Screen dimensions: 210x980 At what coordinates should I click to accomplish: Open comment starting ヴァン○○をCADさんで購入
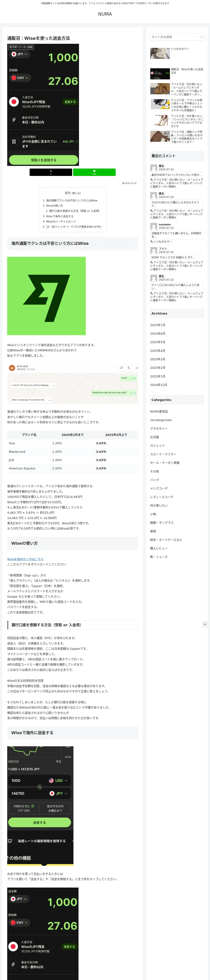pyautogui.click(x=177, y=286)
